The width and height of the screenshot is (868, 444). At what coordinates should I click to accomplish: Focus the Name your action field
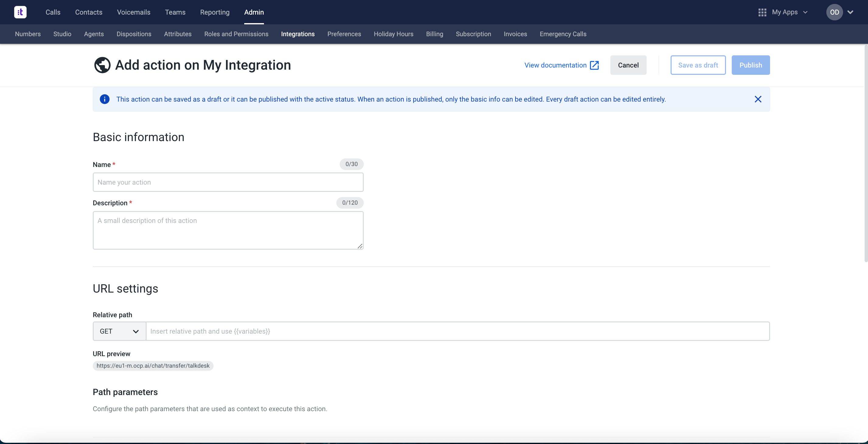pos(228,182)
